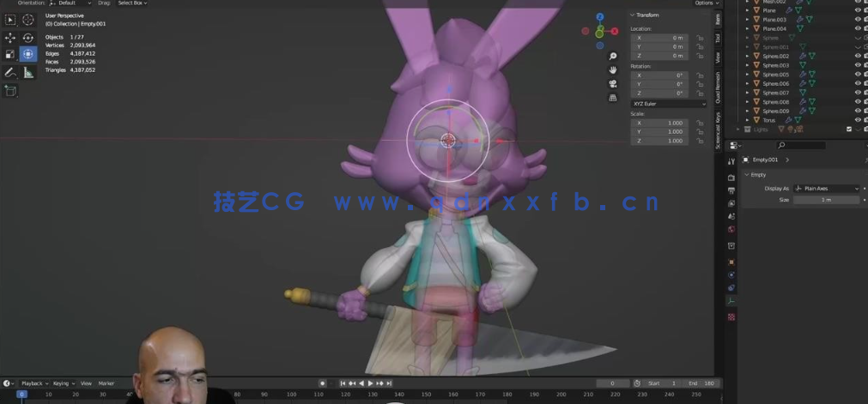
Task: Collapse the Transform panel
Action: tap(632, 15)
